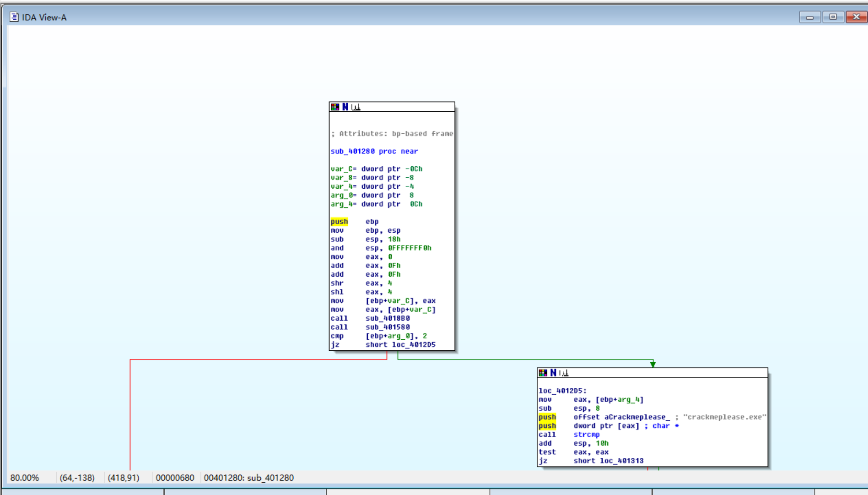Select the 'loc_4012D5:' label
This screenshot has width=868, height=495.
coord(563,391)
